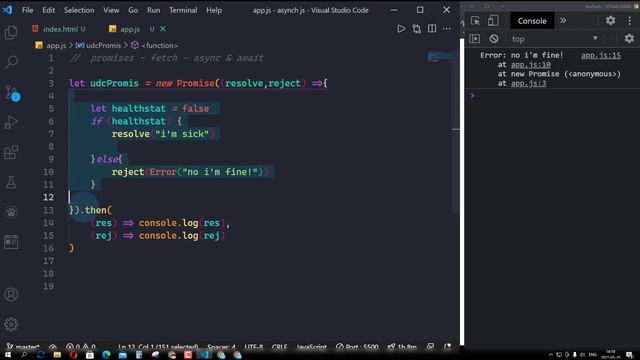Switch to the Console tab

(532, 21)
